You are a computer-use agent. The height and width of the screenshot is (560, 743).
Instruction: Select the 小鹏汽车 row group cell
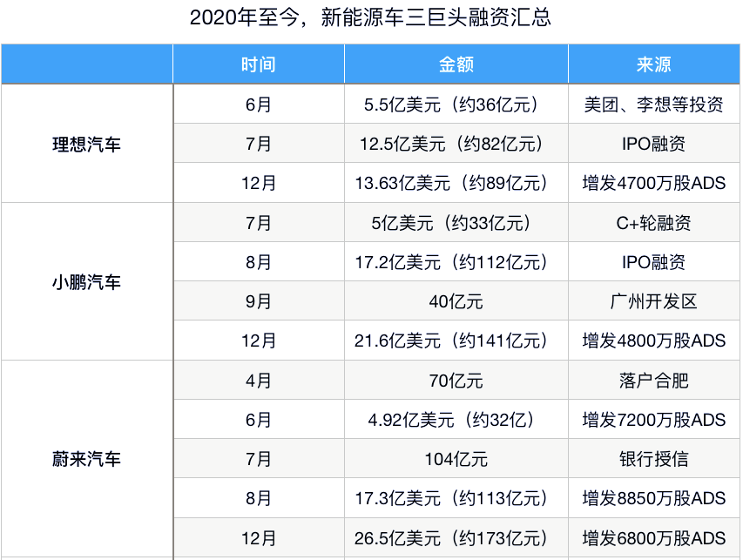[x=87, y=282]
